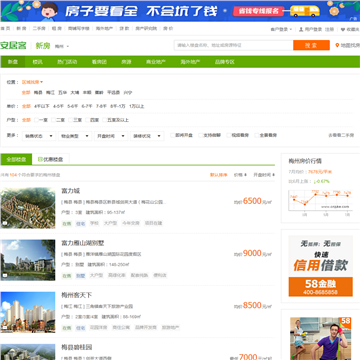Viewport: 360px width, 360px height.
Task: Open the 梅州客天下 towers thumbnail image
Action: coord(28,312)
